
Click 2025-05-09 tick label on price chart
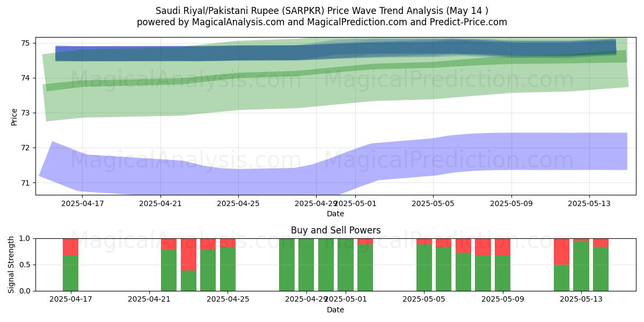[x=511, y=203]
